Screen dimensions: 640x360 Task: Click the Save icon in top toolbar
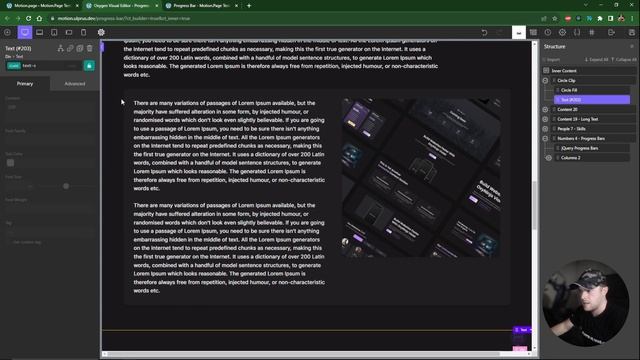tap(631, 32)
